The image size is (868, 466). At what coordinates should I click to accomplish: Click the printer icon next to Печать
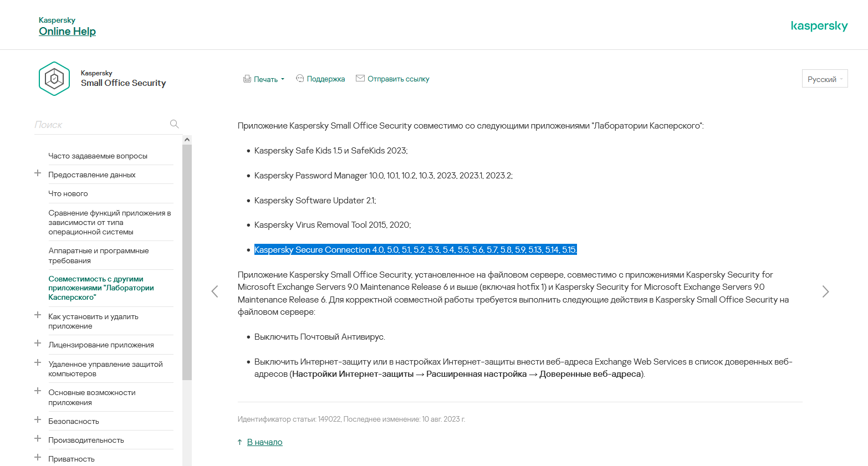tap(247, 79)
